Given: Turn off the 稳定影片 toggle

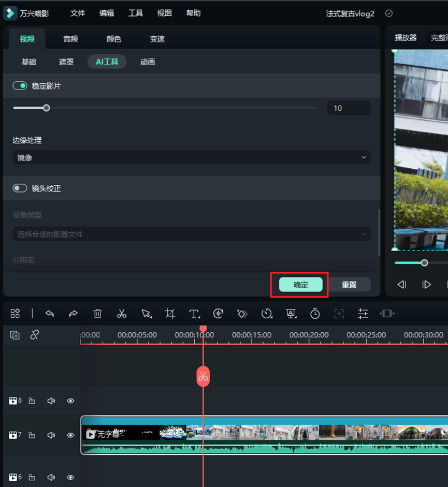Looking at the screenshot, I should pos(20,86).
